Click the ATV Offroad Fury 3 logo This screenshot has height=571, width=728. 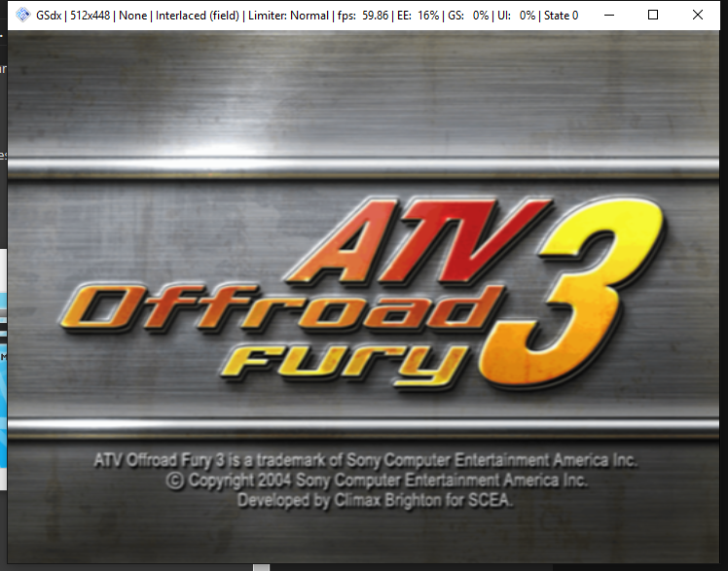click(363, 293)
